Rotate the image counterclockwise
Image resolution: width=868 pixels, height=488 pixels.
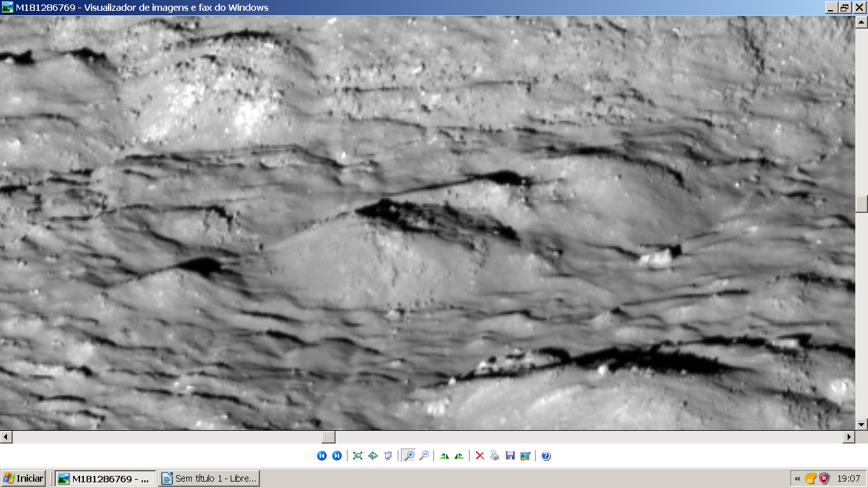pos(459,456)
